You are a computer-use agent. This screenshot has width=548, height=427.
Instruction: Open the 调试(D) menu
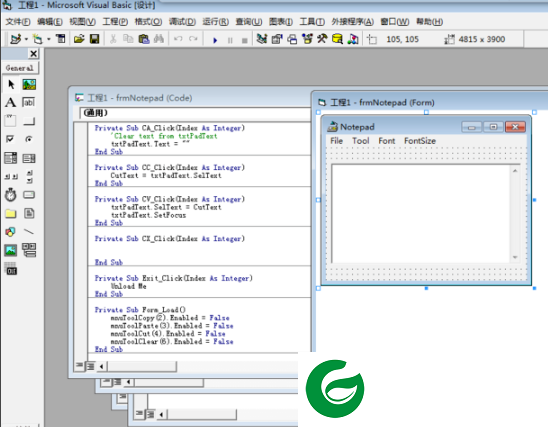(x=182, y=22)
